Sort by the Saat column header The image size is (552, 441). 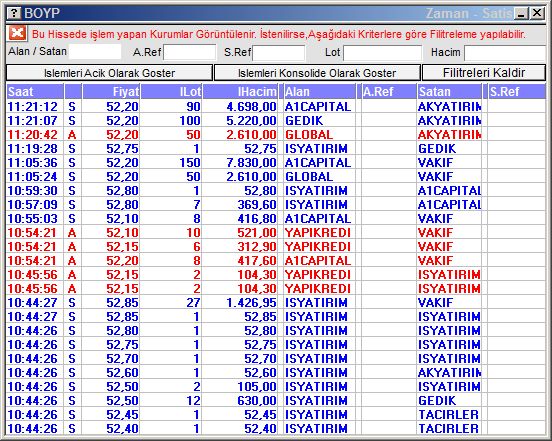tap(35, 92)
